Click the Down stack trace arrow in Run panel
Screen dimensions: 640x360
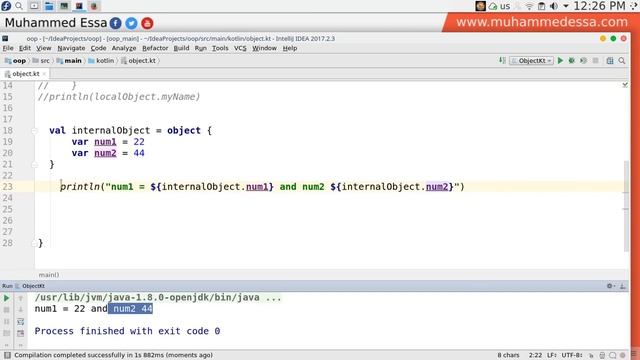tap(20, 310)
